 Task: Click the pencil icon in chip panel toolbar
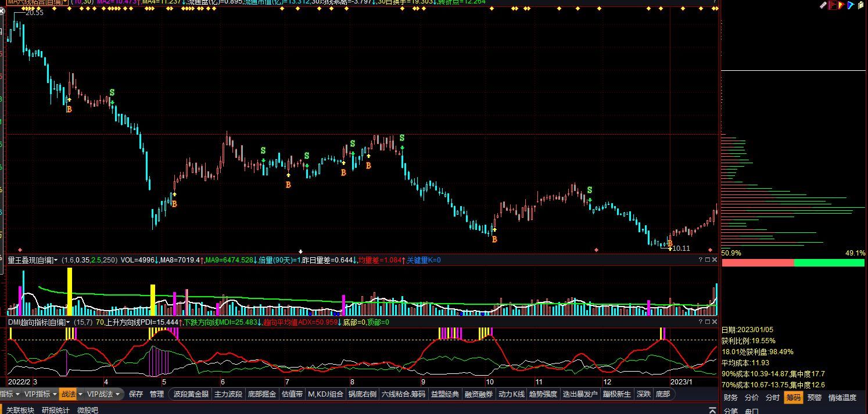823,5
